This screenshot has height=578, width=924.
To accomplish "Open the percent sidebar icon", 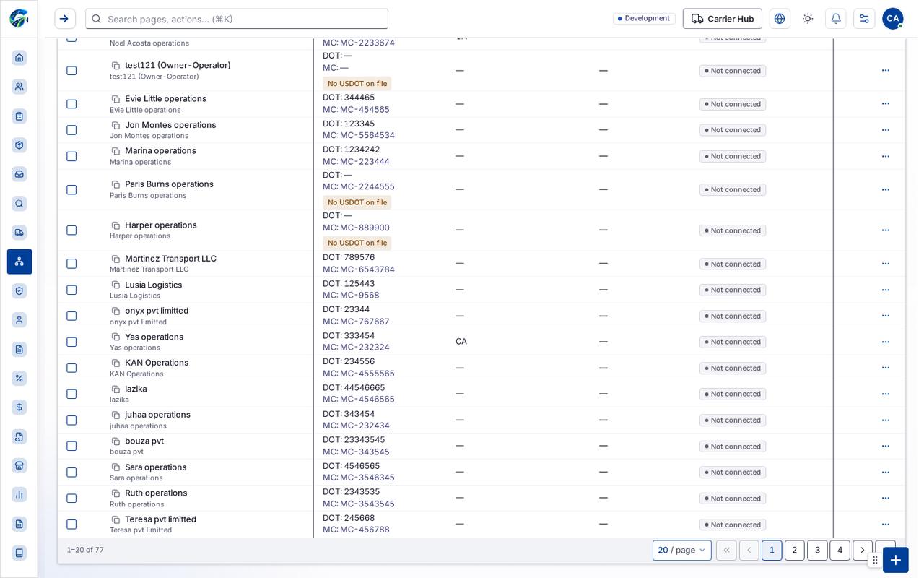I will click(x=19, y=378).
